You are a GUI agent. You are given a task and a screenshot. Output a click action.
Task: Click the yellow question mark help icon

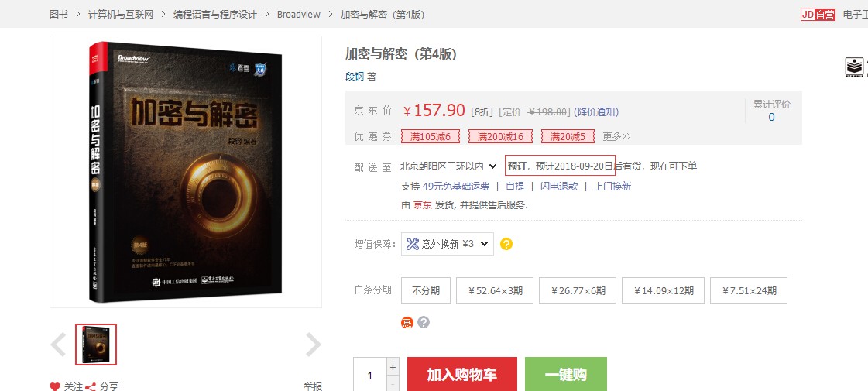pos(506,244)
